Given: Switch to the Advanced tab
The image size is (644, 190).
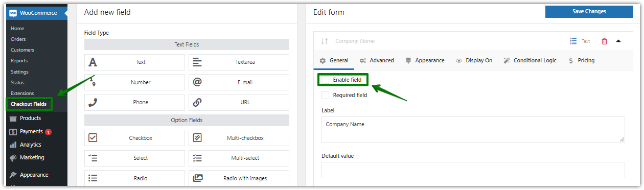Looking at the screenshot, I should (377, 60).
